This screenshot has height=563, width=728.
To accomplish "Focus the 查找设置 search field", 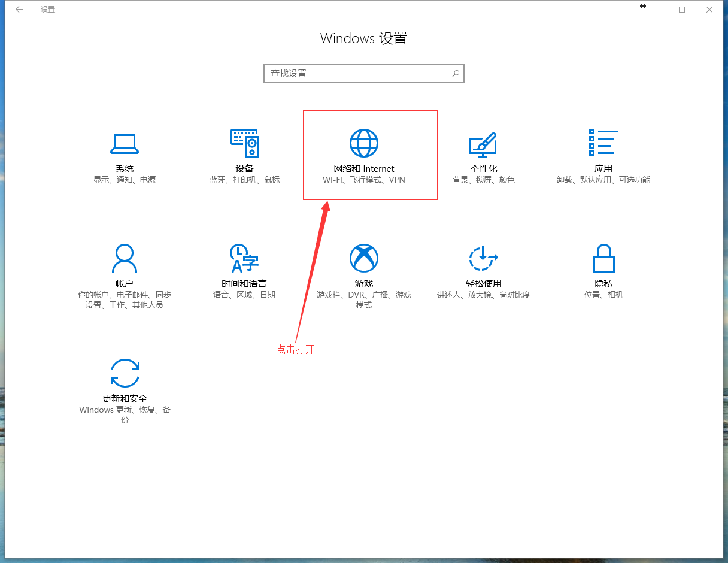I will coord(356,74).
